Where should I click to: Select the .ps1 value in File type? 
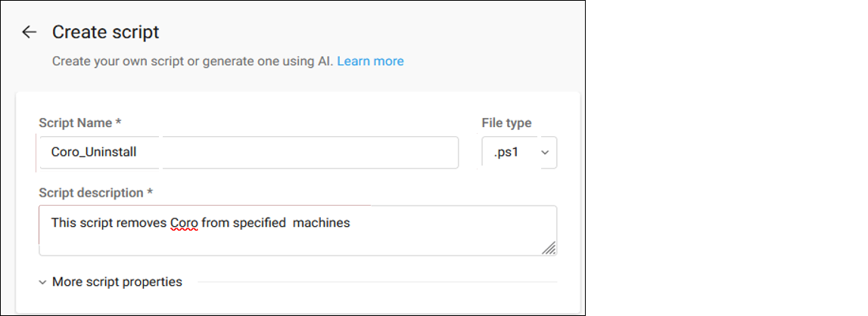tap(505, 153)
